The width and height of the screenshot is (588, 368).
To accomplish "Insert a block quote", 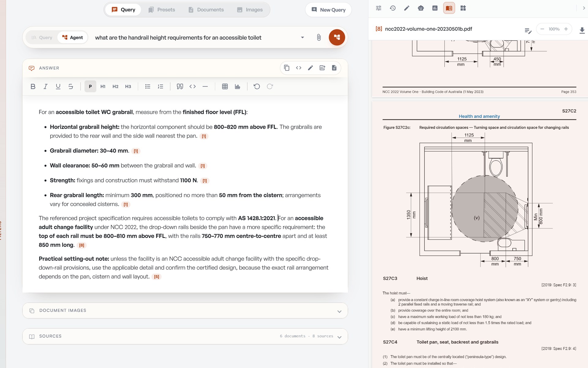I will [x=180, y=86].
